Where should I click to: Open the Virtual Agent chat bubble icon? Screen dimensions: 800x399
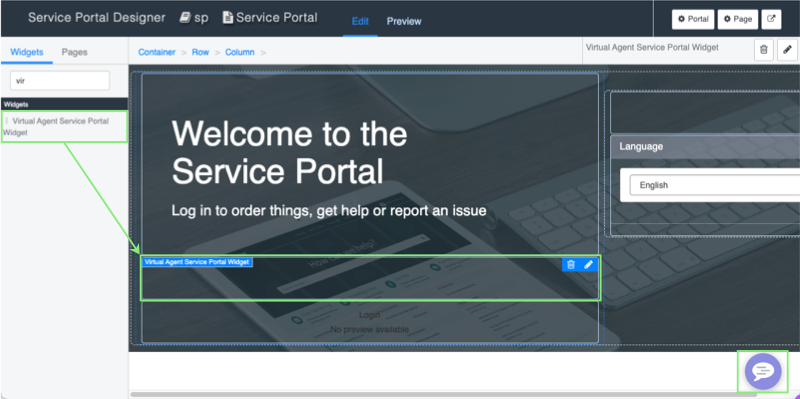[x=763, y=371]
